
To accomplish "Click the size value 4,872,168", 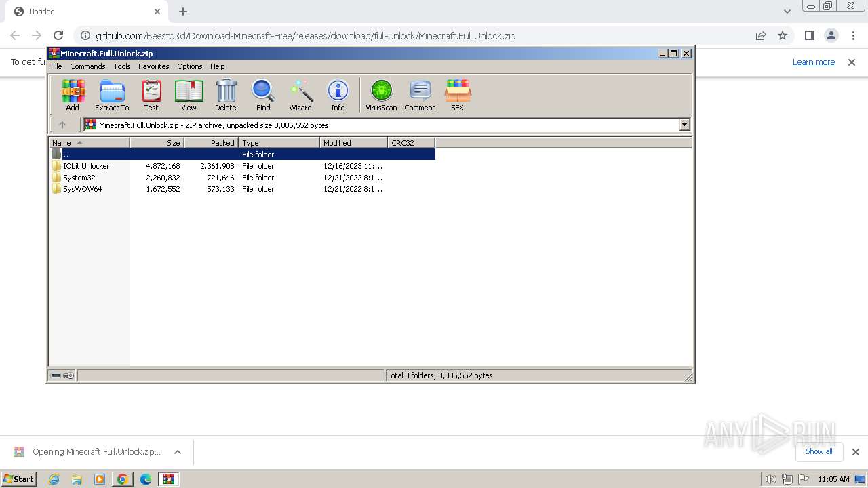I will click(163, 166).
